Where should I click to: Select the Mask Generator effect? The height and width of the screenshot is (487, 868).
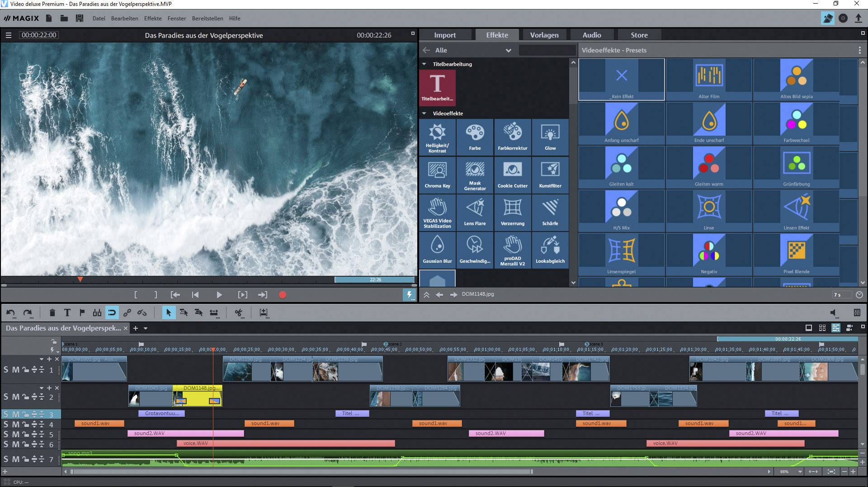(x=475, y=175)
